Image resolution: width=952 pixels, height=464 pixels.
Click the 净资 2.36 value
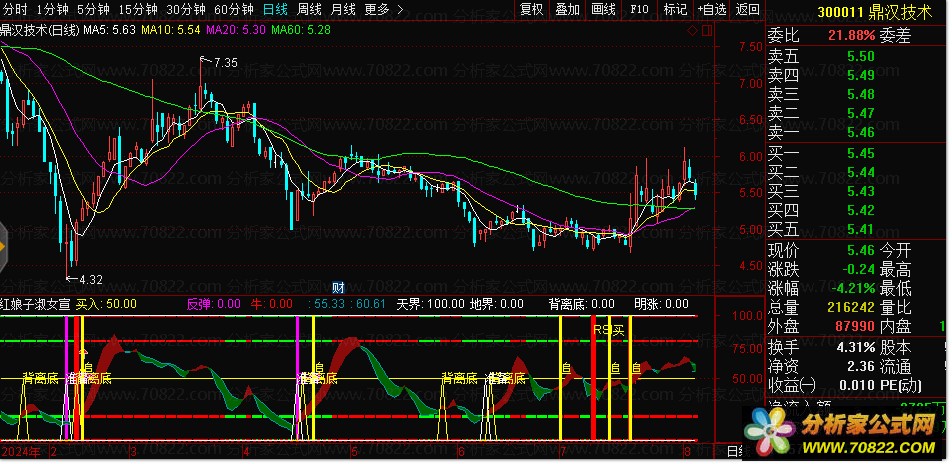[x=861, y=366]
